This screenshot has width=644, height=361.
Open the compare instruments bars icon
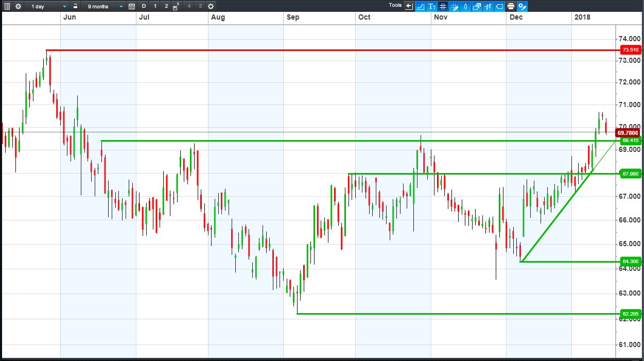click(488, 6)
